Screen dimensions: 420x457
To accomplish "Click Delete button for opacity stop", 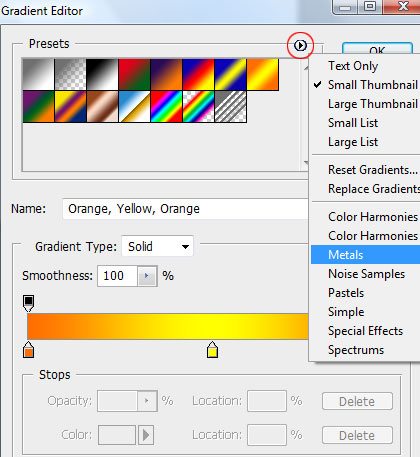I will (357, 401).
